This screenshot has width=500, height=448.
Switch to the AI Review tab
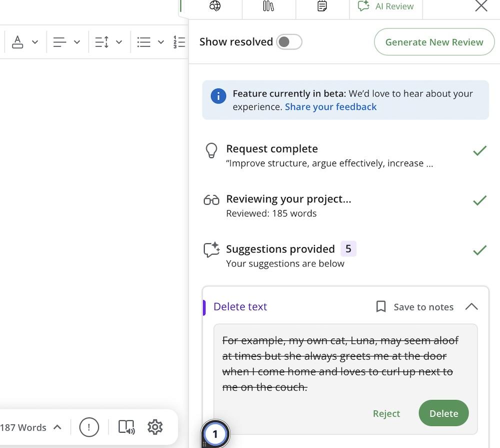click(386, 6)
